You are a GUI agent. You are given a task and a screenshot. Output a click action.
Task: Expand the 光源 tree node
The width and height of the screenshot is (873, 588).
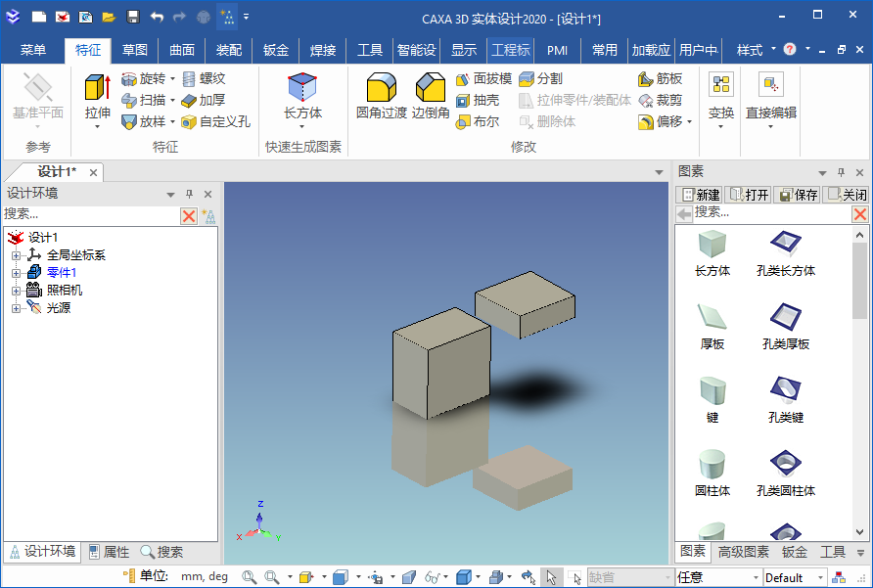click(x=16, y=308)
